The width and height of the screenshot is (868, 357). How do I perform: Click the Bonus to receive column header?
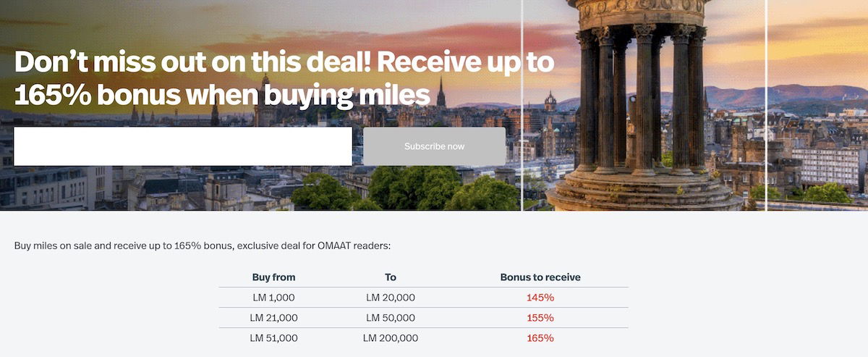540,277
